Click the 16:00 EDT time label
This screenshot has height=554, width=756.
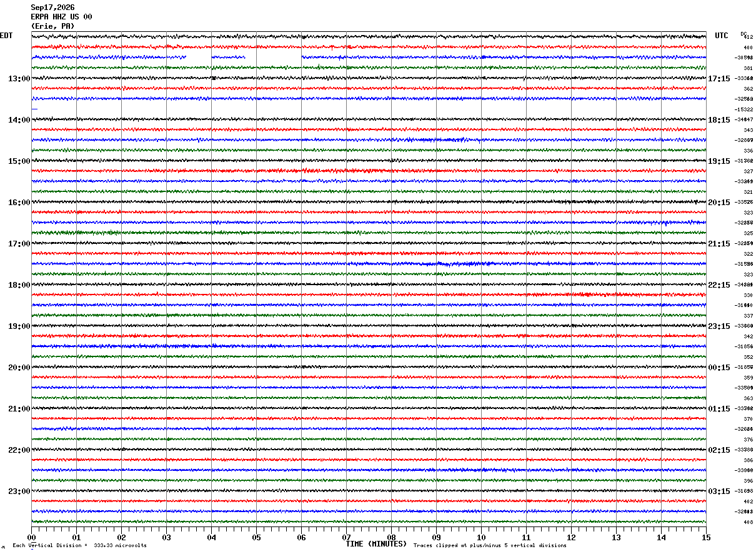[19, 203]
